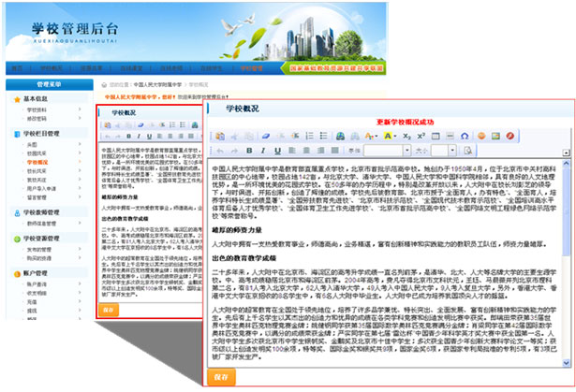Click the paste icon in the background page editor

tap(108, 125)
